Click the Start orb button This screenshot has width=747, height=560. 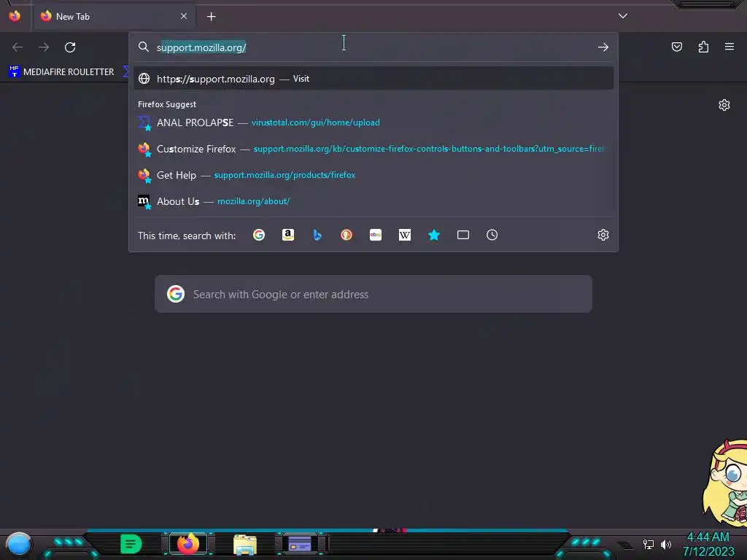coord(19,545)
